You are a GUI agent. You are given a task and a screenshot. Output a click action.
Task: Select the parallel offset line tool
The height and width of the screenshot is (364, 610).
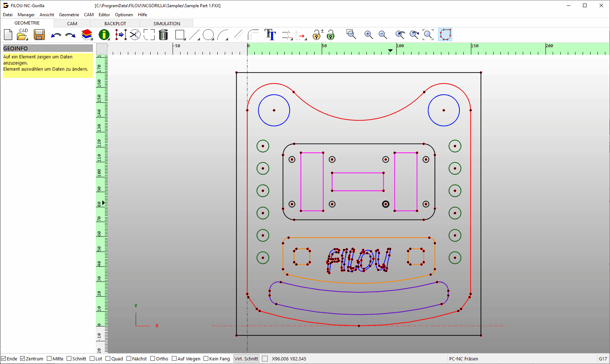[239, 35]
